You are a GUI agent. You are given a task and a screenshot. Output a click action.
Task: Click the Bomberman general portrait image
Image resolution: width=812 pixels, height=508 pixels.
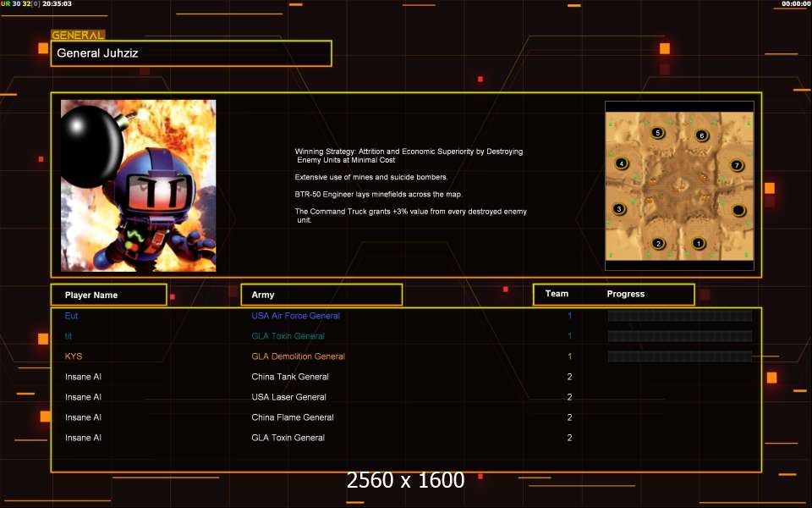[138, 185]
